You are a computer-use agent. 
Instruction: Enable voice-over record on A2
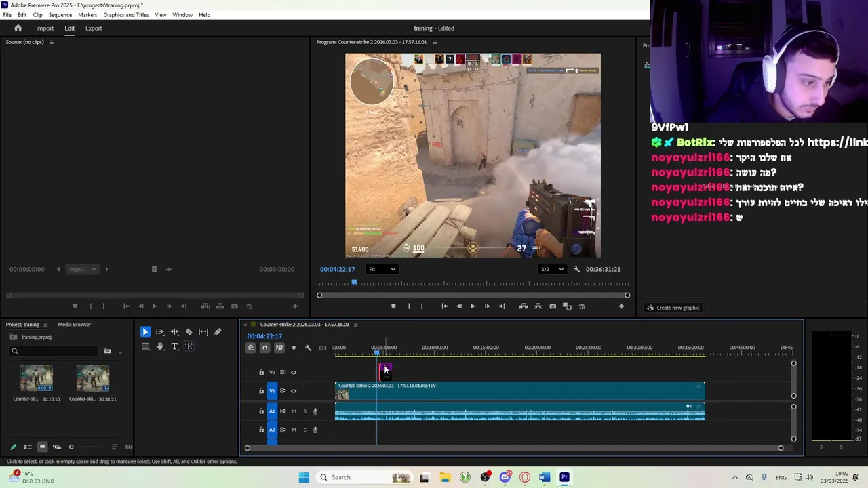tap(315, 430)
